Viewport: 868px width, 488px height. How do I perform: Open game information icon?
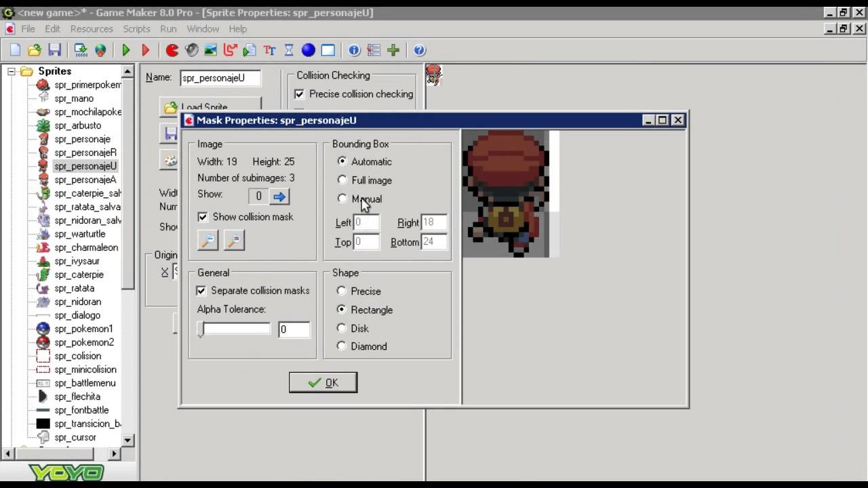354,50
